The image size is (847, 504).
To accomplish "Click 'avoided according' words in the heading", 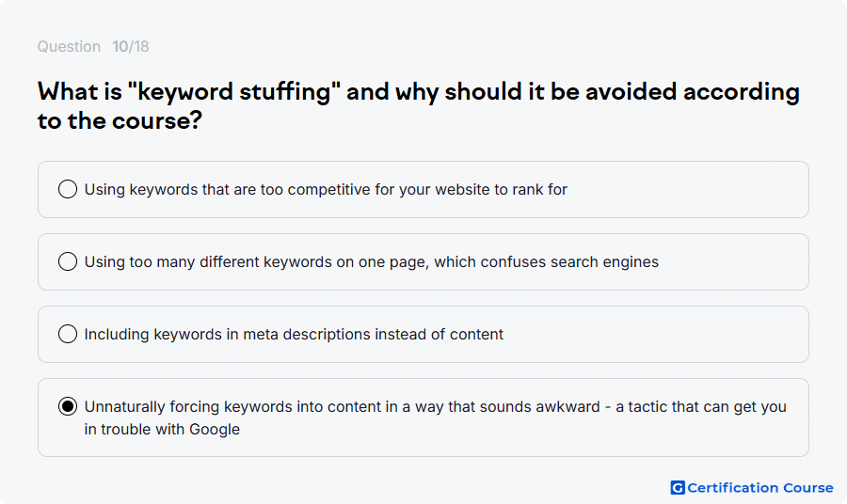I will click(x=693, y=91).
